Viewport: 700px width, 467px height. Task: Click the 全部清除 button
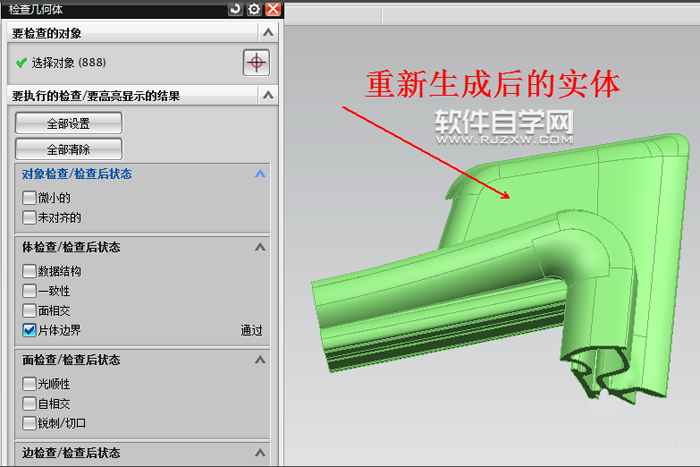click(x=68, y=149)
